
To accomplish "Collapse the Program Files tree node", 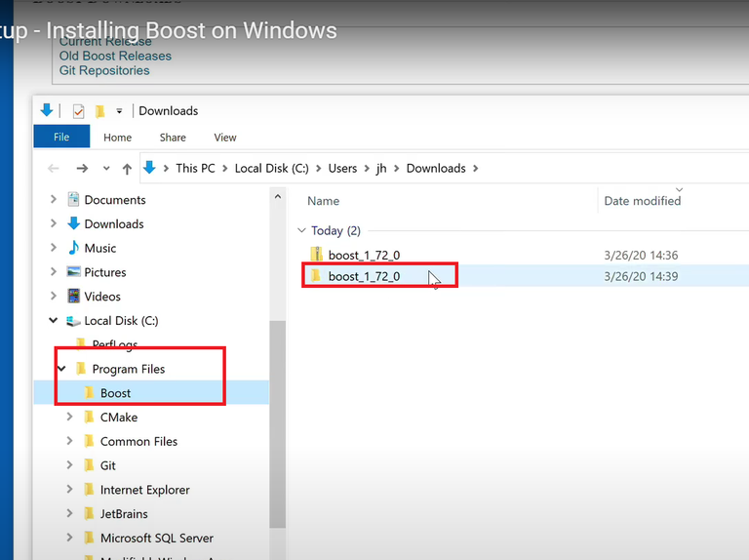I will [x=61, y=369].
